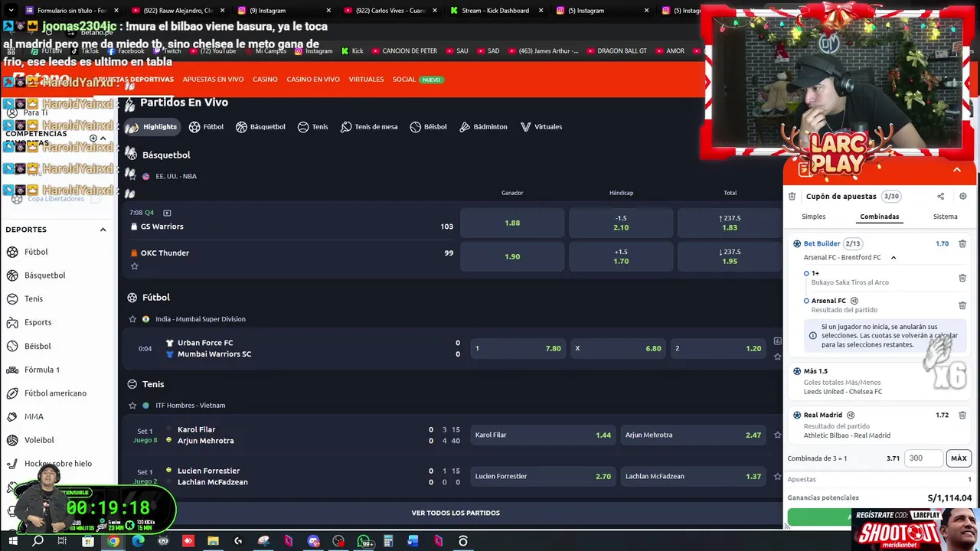Open Hockey sobre hielo in the sidebar

(x=57, y=464)
